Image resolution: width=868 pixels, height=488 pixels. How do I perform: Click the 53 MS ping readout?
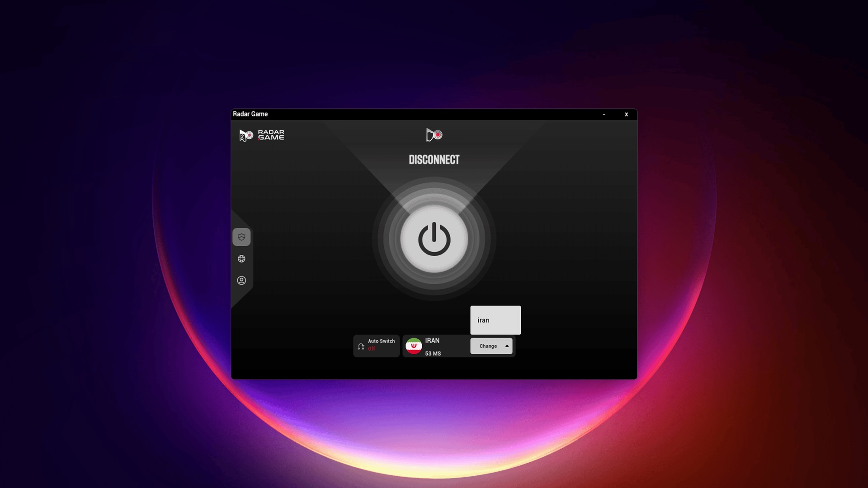(433, 354)
